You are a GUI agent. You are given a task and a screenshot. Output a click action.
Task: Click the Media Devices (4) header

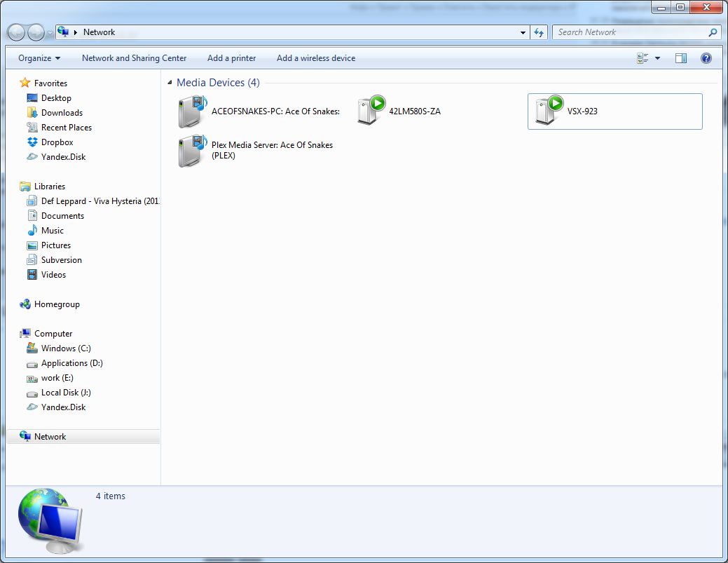[218, 83]
